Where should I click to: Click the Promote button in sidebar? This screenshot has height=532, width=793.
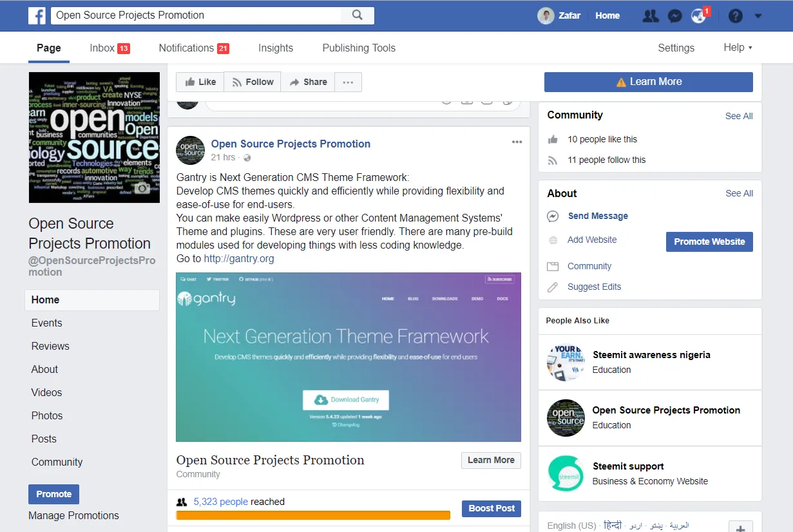[x=54, y=494]
